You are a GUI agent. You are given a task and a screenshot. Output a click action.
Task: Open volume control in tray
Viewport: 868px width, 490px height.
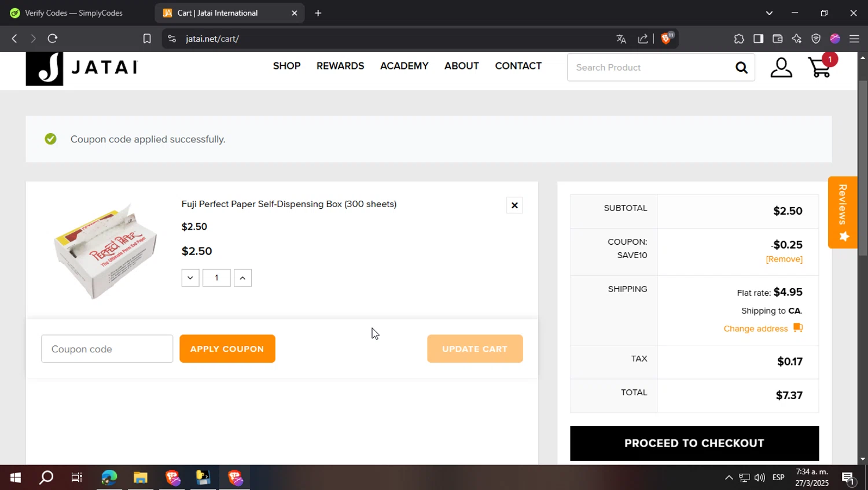760,478
